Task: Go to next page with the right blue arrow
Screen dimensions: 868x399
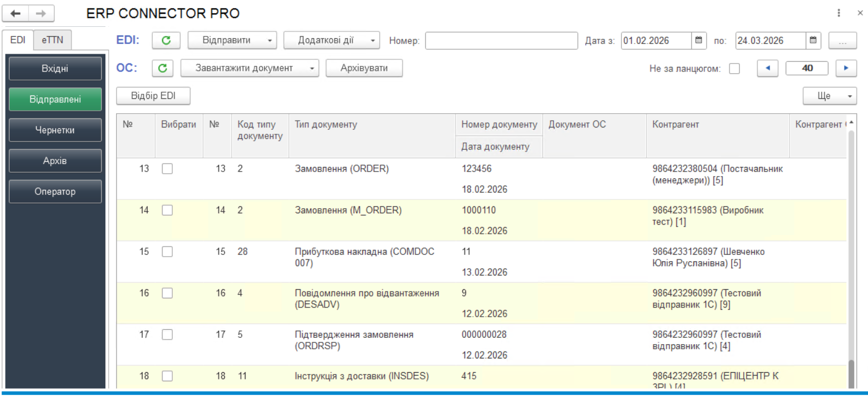Action: pos(847,68)
